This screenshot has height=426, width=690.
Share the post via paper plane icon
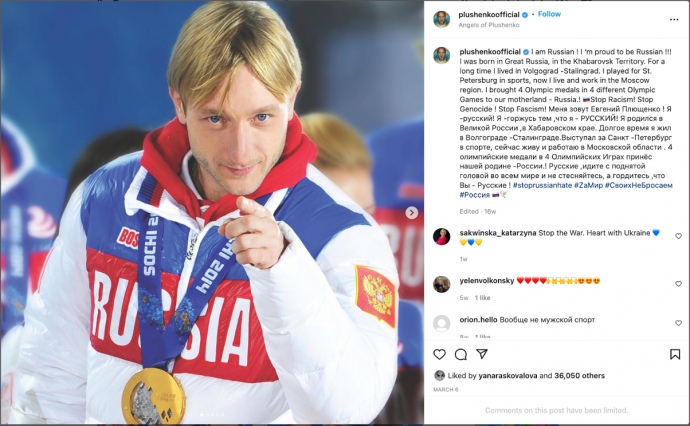coord(482,354)
